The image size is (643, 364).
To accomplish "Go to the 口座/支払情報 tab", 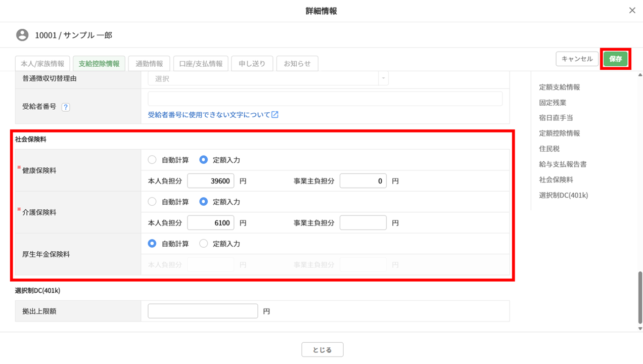I will pyautogui.click(x=201, y=64).
